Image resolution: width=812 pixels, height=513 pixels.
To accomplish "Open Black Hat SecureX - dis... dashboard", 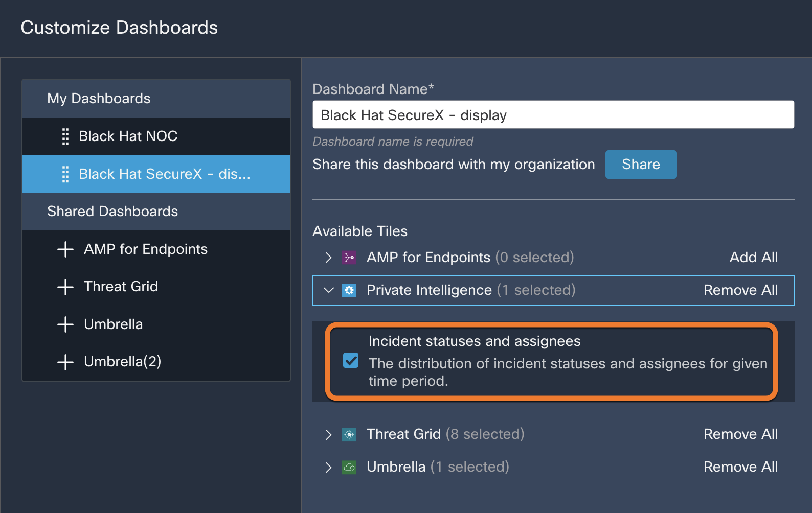I will [x=156, y=174].
